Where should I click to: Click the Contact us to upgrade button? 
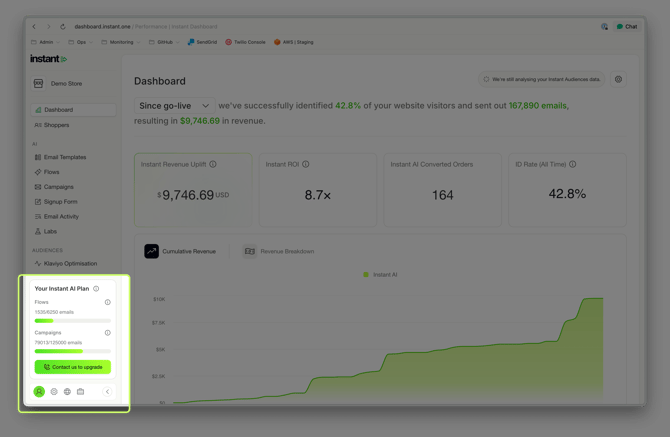tap(73, 367)
